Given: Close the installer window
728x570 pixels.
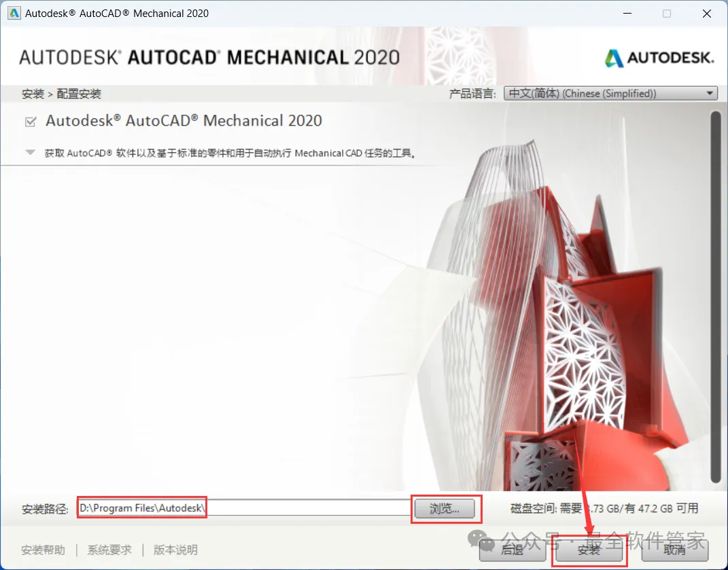Looking at the screenshot, I should pyautogui.click(x=707, y=14).
